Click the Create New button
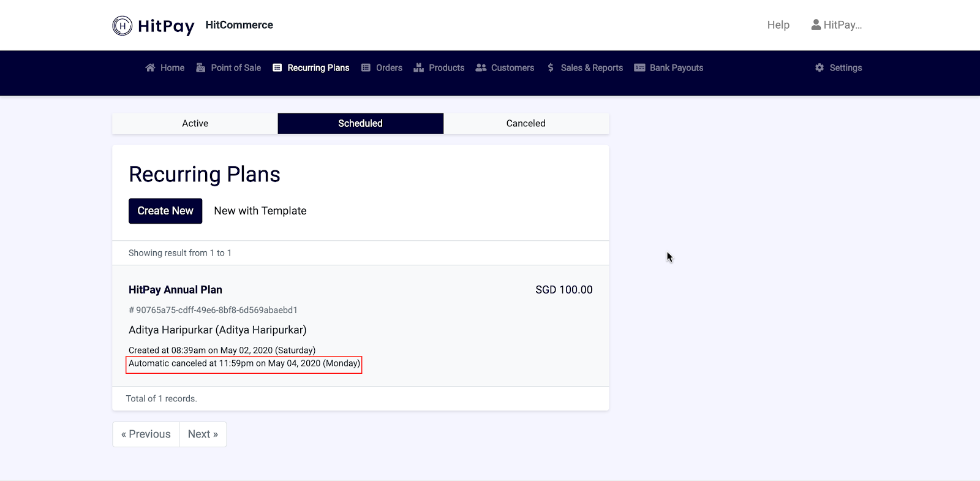 (165, 211)
